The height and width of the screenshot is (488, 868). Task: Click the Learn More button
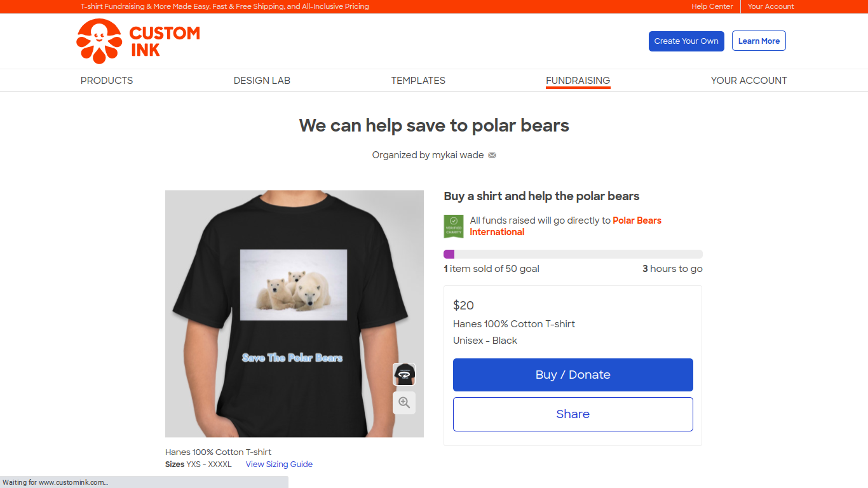tap(759, 41)
